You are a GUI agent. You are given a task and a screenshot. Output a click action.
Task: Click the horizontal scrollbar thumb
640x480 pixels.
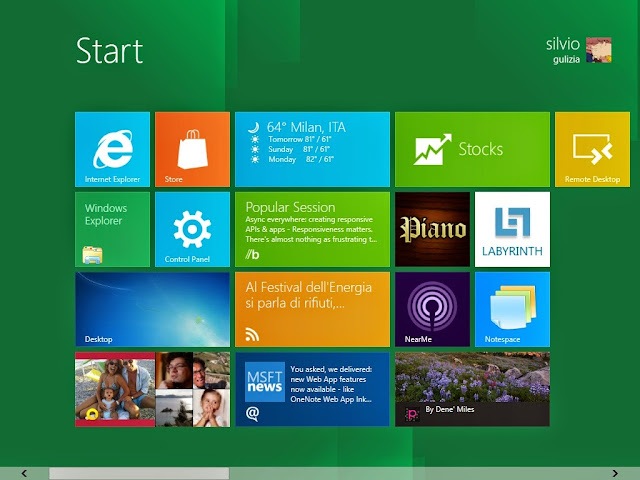(139, 473)
